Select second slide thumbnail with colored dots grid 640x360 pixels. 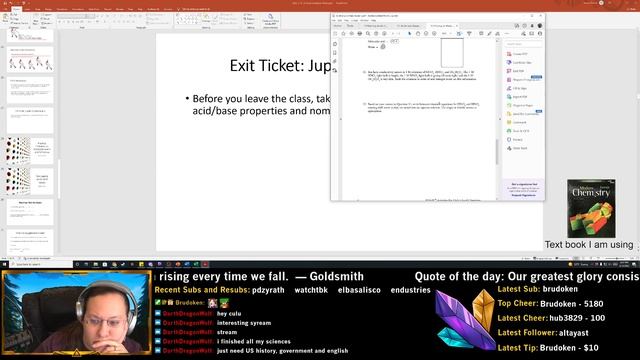point(30,181)
